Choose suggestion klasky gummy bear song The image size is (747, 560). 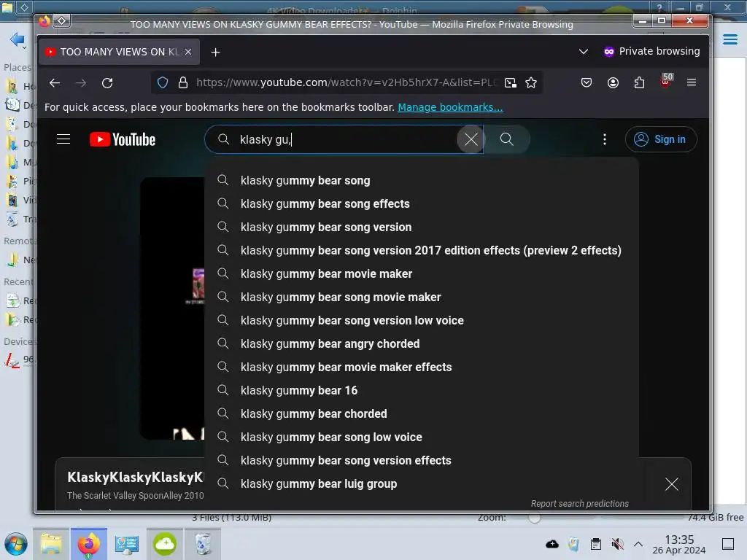coord(421,181)
